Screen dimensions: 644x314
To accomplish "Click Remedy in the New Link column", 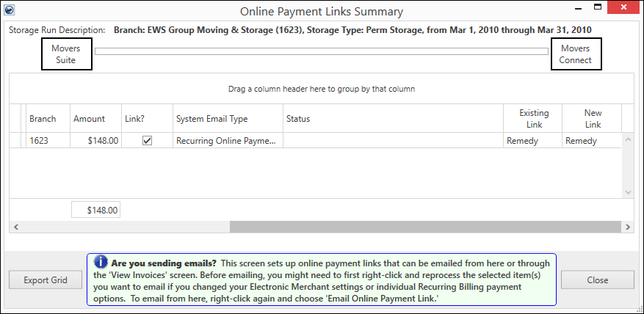I will pyautogui.click(x=591, y=141).
